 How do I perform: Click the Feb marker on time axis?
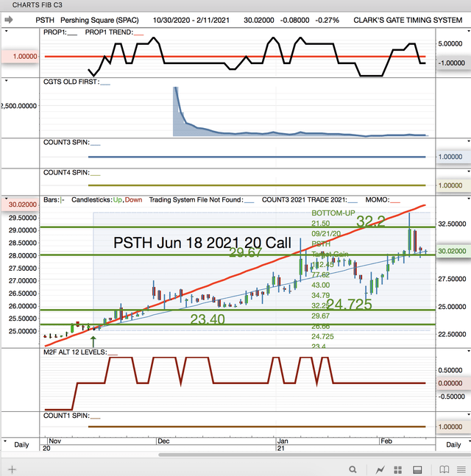tap(386, 441)
